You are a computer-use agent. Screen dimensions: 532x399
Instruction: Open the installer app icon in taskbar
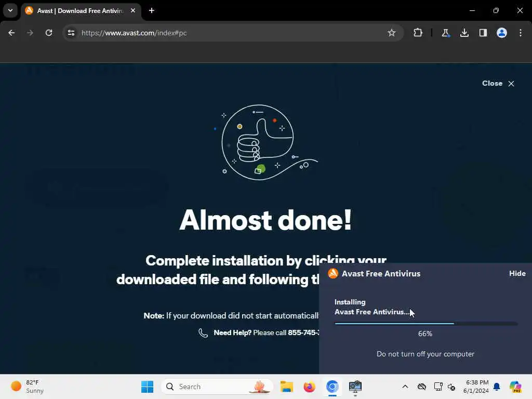click(x=355, y=387)
